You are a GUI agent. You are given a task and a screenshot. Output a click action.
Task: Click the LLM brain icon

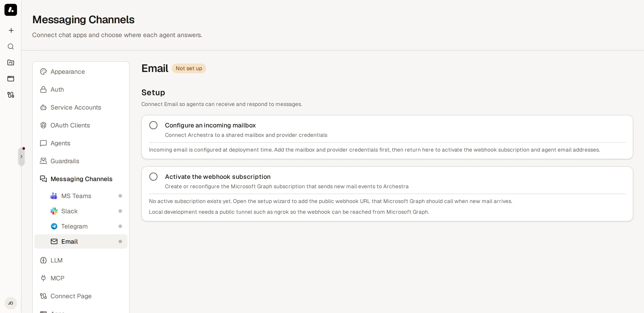[44, 260]
